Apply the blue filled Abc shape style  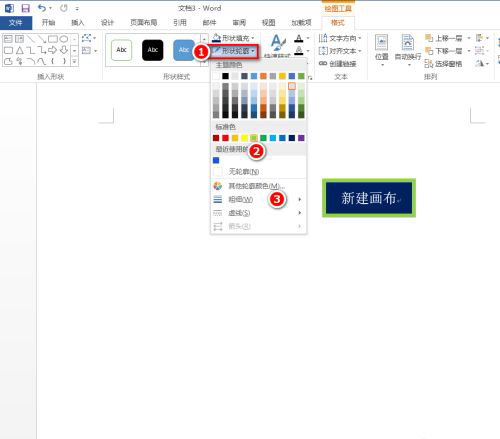coord(184,50)
